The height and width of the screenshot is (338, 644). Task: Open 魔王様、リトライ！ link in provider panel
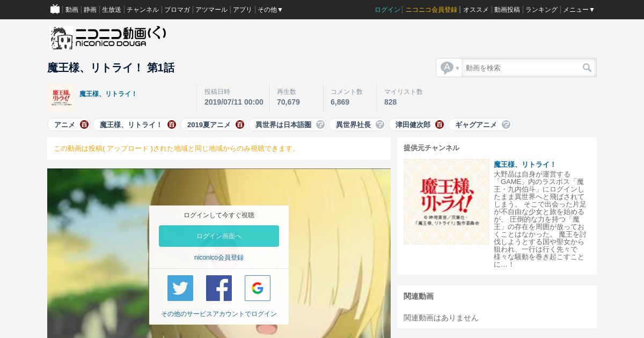tap(525, 164)
